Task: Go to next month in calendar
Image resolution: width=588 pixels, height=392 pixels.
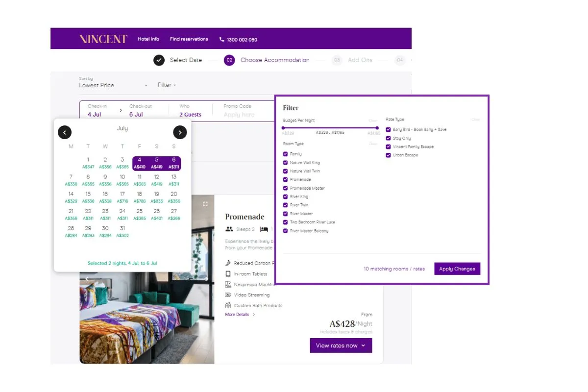Action: coord(180,132)
